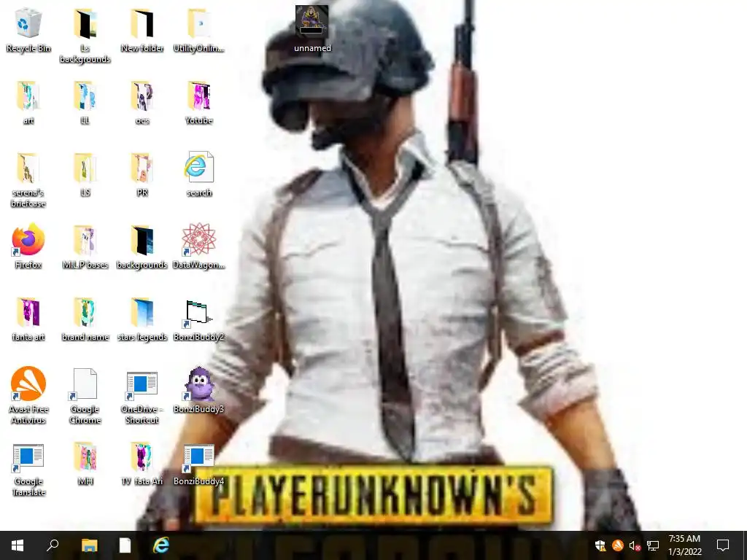Open the blank document taskbar icon
This screenshot has height=560, width=747.
(x=125, y=545)
